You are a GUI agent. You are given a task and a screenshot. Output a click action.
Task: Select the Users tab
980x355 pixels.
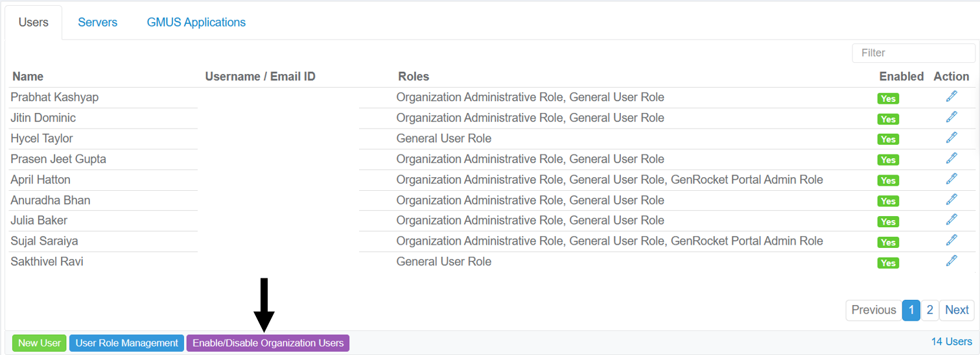pyautogui.click(x=34, y=22)
